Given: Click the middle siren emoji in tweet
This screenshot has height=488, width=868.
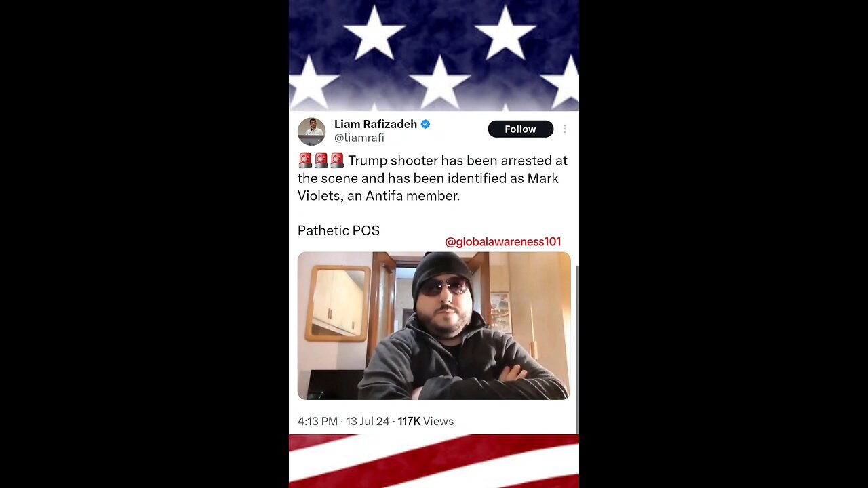Looking at the screenshot, I should (321, 161).
